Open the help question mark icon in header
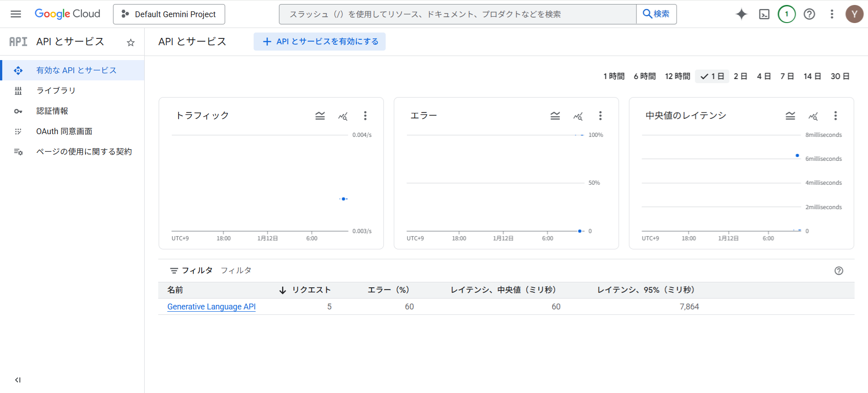Viewport: 868px width, 393px height. point(809,14)
